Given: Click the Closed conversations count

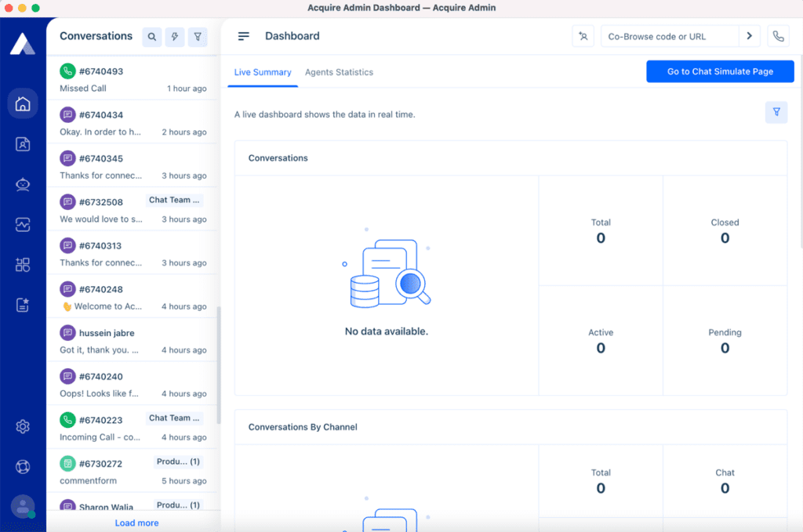Looking at the screenshot, I should (725, 238).
